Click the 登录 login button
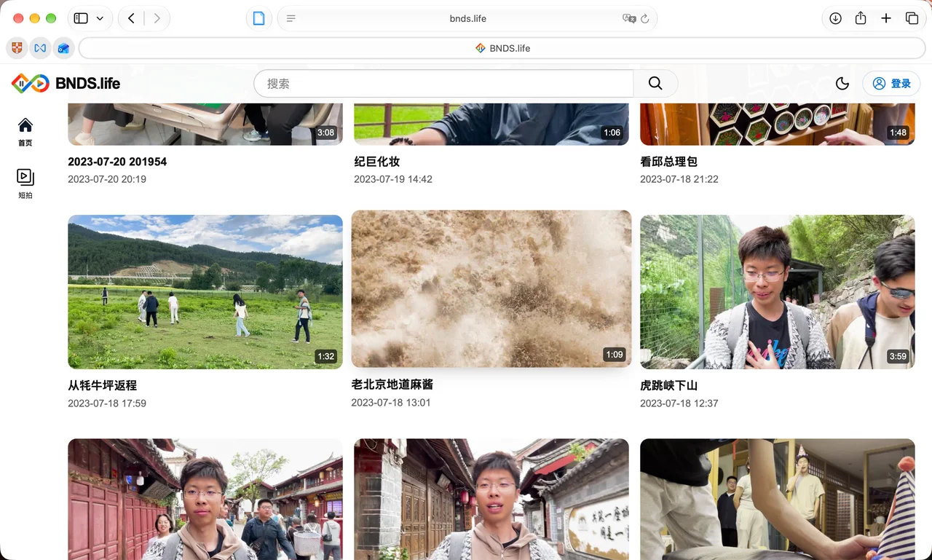 pos(891,84)
